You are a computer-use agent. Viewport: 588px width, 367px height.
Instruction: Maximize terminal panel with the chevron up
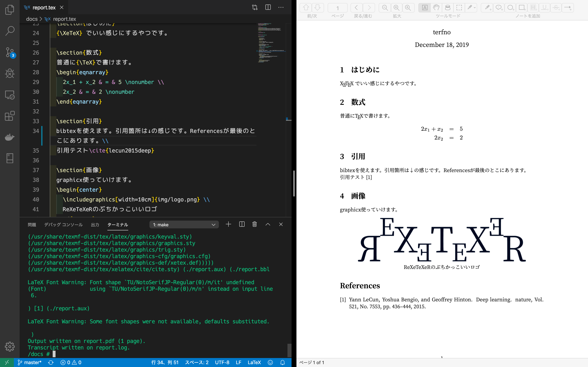click(x=268, y=224)
